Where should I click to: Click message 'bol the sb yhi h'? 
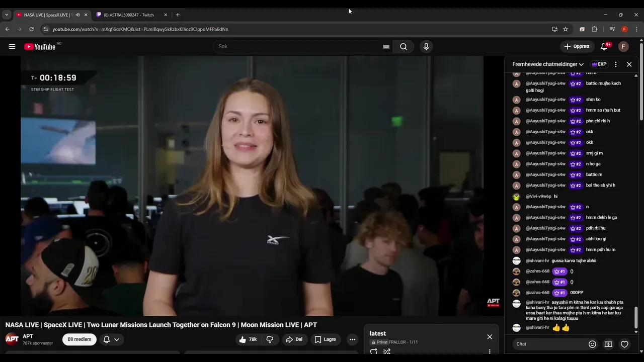(601, 186)
